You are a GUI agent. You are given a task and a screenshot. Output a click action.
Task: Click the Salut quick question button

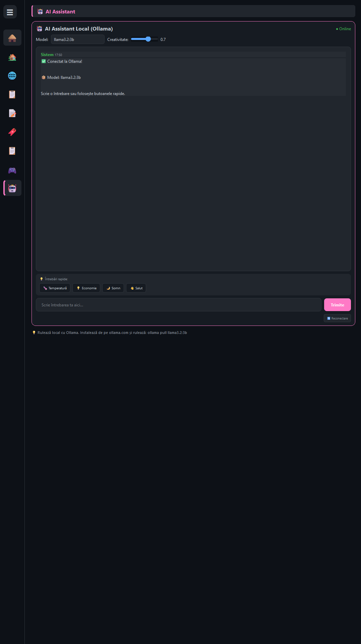[x=136, y=288]
